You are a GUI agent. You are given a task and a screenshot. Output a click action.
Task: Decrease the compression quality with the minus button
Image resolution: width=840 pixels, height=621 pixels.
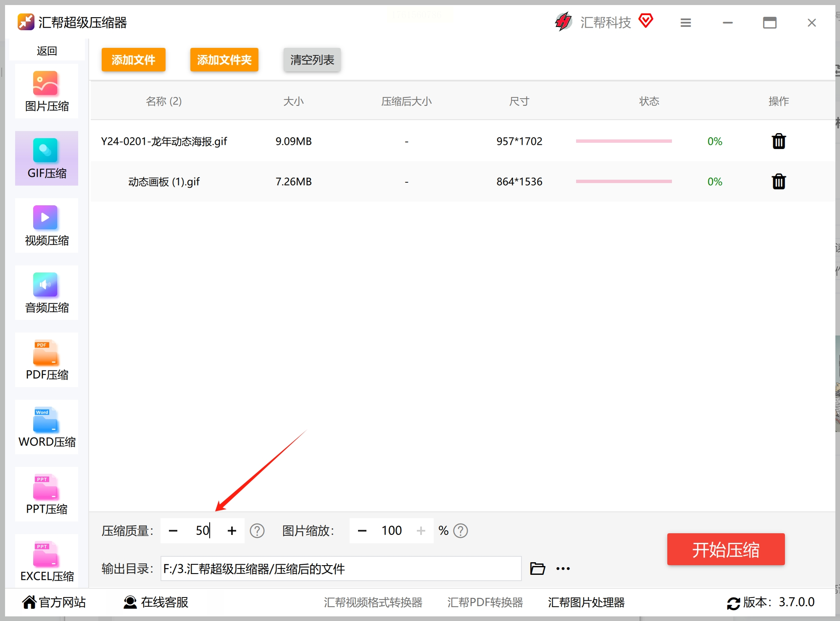click(x=173, y=531)
